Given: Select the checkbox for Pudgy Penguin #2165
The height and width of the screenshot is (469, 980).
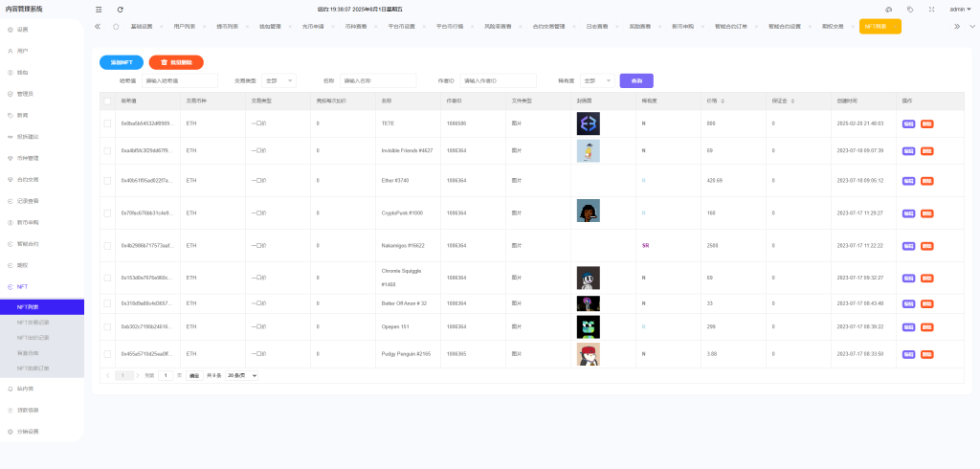Looking at the screenshot, I should 107,354.
